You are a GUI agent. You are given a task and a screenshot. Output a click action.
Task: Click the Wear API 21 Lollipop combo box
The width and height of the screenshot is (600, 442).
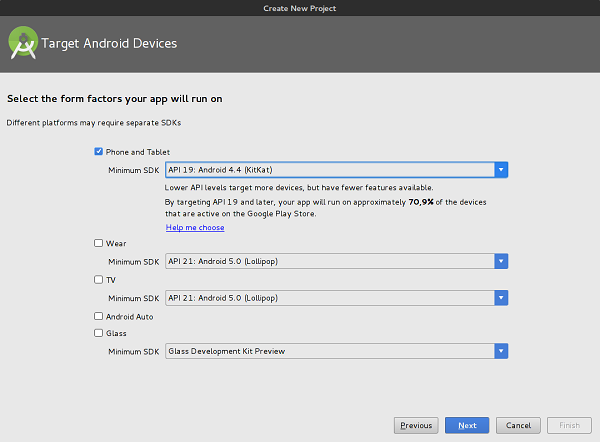pyautogui.click(x=336, y=261)
